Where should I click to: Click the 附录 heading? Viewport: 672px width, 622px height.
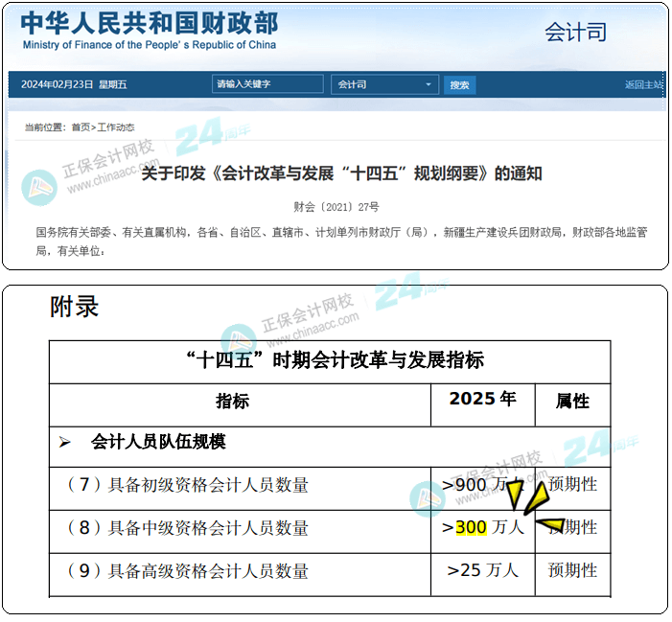(x=74, y=307)
